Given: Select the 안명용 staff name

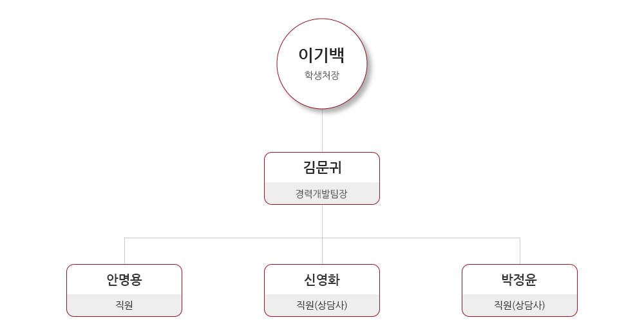Looking at the screenshot, I should click(x=124, y=279).
